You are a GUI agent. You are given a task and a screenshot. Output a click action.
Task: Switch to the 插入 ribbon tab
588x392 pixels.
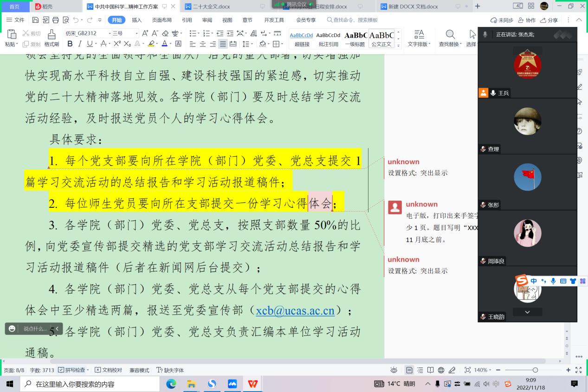click(x=137, y=20)
